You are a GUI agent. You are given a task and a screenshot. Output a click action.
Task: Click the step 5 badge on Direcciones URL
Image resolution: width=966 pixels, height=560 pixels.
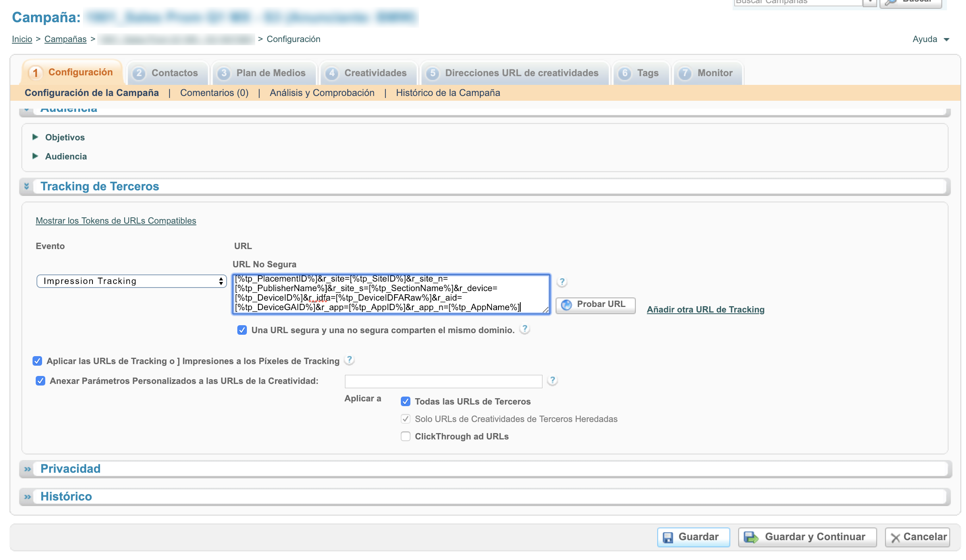[x=433, y=73]
